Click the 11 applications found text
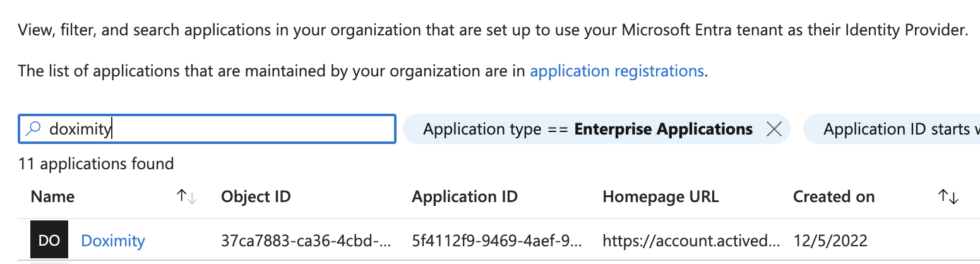Image resolution: width=980 pixels, height=264 pixels. [96, 164]
